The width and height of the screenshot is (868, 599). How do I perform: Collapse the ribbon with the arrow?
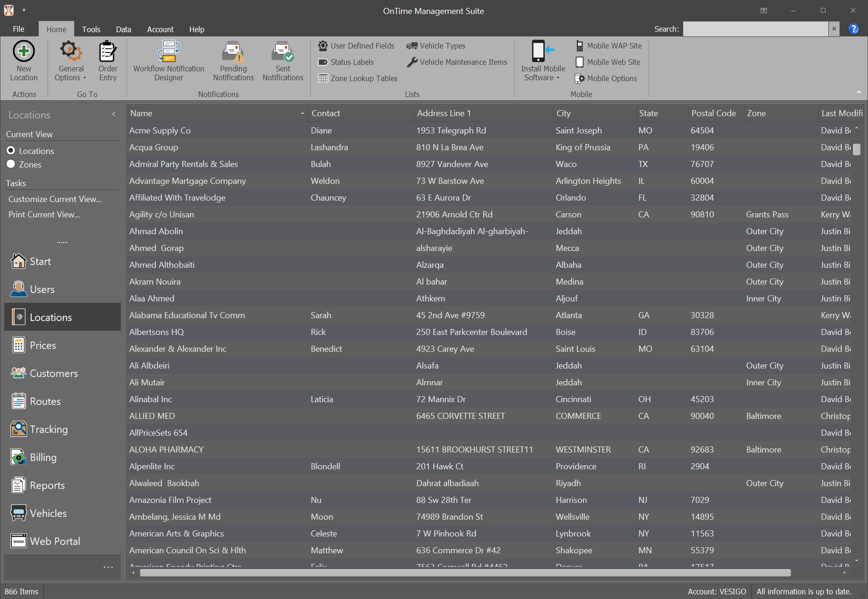859,92
